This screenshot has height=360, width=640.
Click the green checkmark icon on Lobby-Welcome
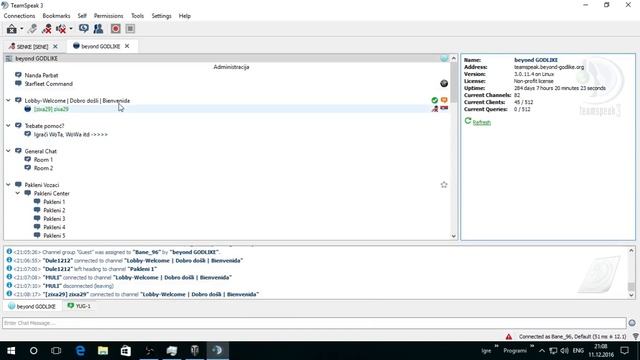(435, 100)
